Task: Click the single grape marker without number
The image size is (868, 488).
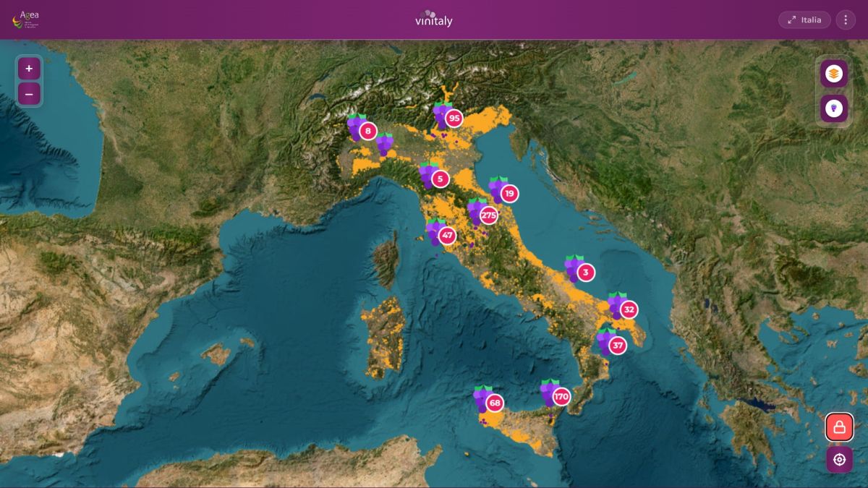Action: pos(385,145)
